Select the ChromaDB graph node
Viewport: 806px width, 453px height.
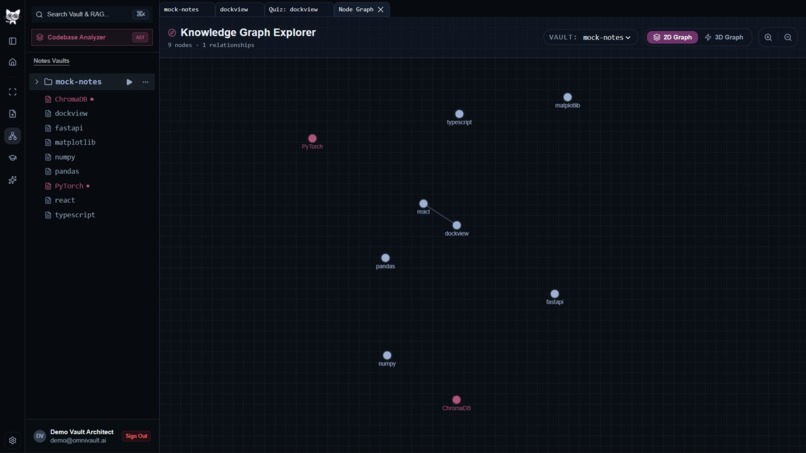pos(456,400)
